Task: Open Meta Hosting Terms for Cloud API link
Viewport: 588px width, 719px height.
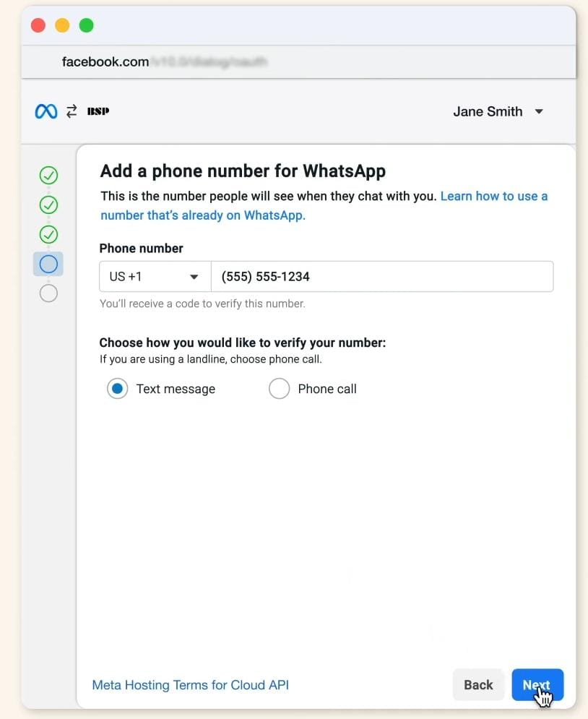Action: pyautogui.click(x=191, y=684)
